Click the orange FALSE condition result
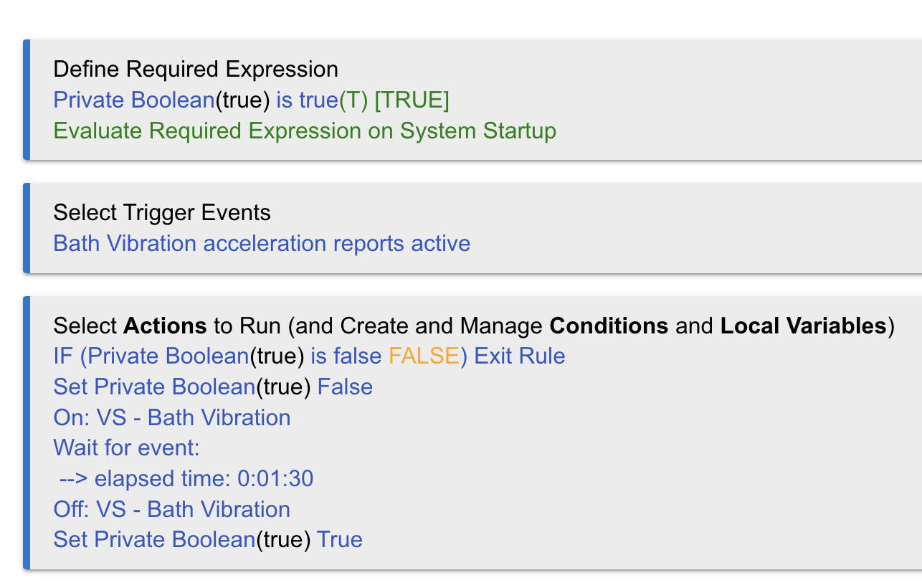 tap(423, 356)
